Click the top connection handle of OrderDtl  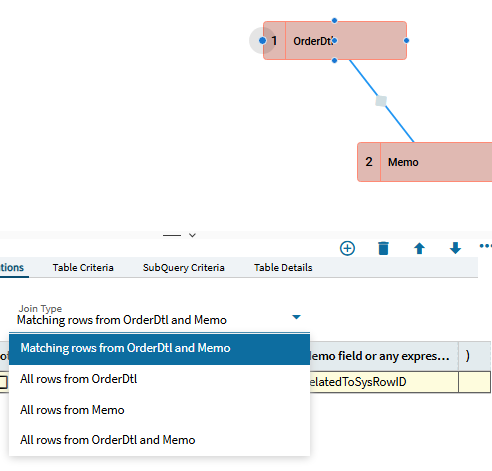[x=335, y=21]
